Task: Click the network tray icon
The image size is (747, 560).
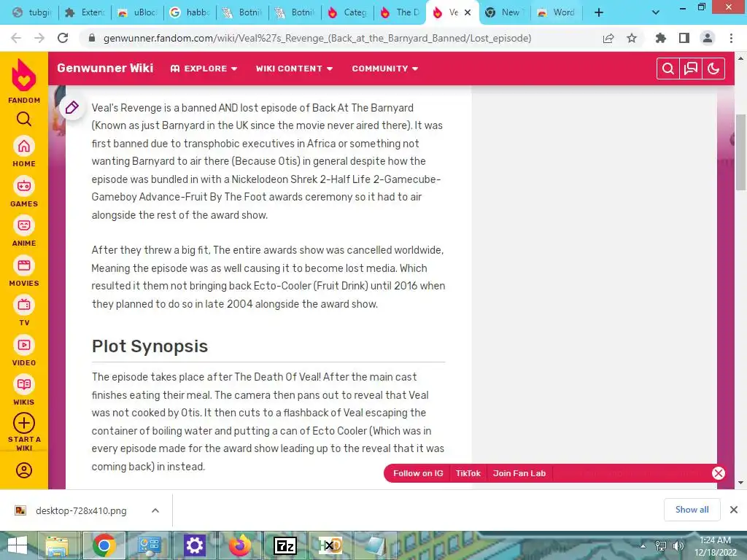Action: [660, 546]
